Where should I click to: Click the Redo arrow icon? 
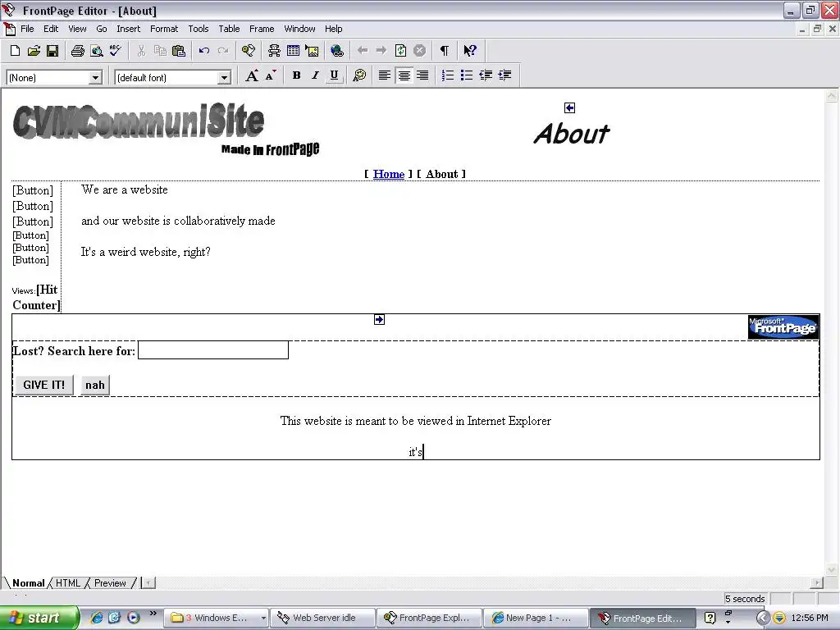[223, 51]
